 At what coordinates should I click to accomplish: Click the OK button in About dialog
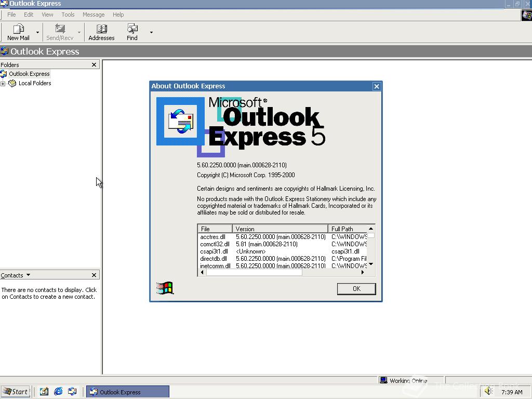coord(356,289)
